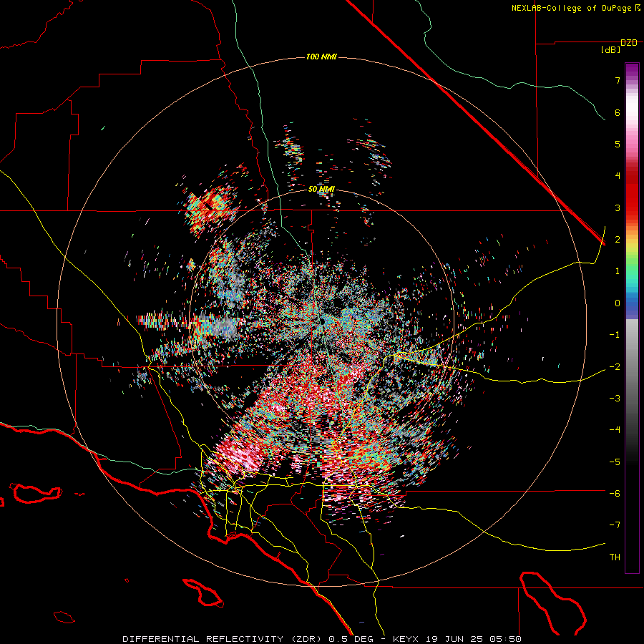Click the 0 dB label on color scale
The width and height of the screenshot is (644, 644).
[x=618, y=303]
